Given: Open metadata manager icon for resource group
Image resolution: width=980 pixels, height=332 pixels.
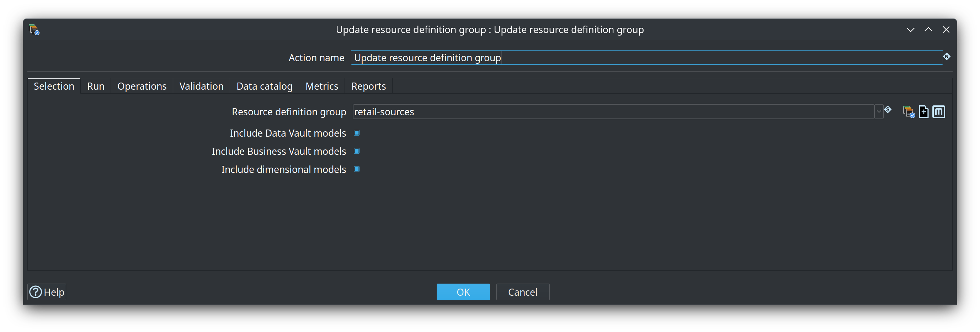Looking at the screenshot, I should [x=938, y=112].
